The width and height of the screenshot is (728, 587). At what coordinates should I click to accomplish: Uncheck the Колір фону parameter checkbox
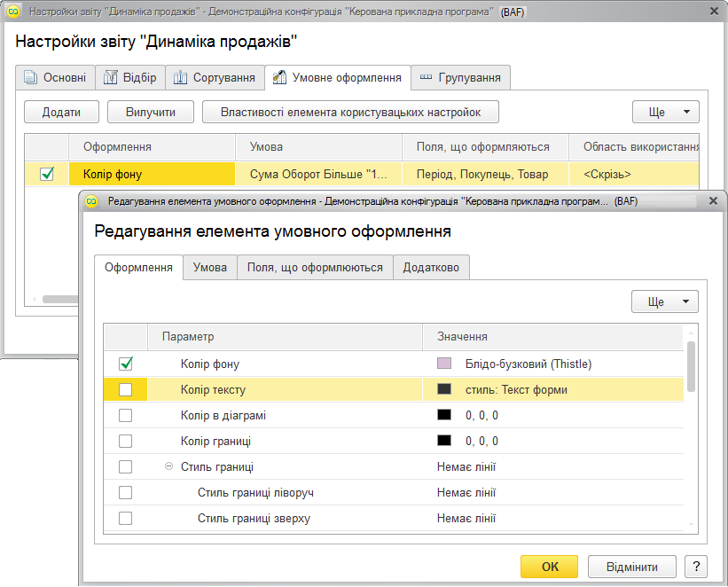[x=125, y=364]
